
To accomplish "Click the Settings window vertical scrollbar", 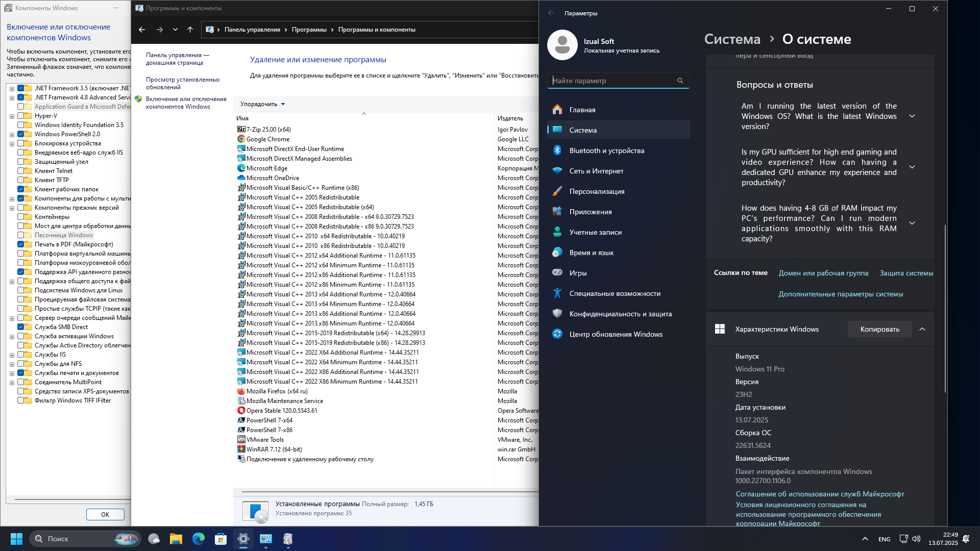I will [x=945, y=308].
